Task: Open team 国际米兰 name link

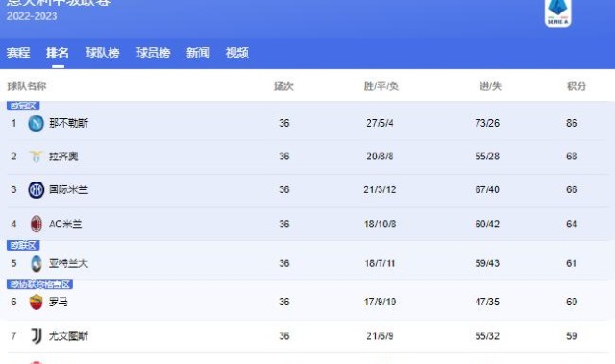Action: (68, 190)
